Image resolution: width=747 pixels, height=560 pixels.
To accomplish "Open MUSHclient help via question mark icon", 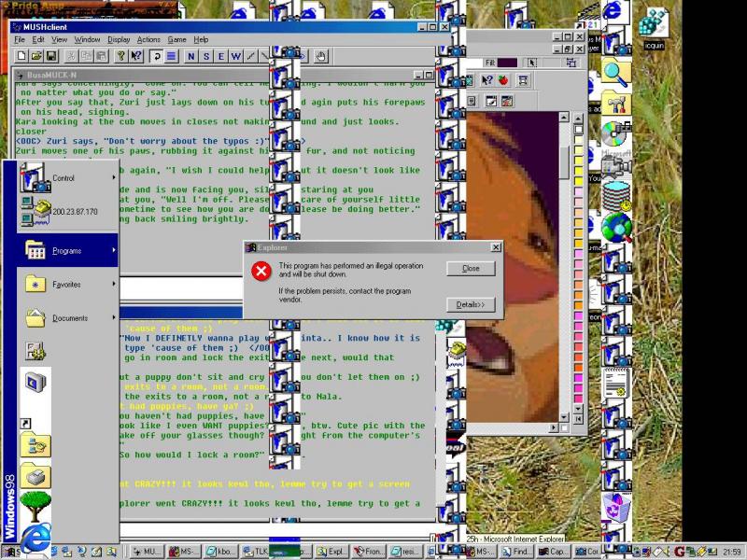I will click(x=122, y=55).
